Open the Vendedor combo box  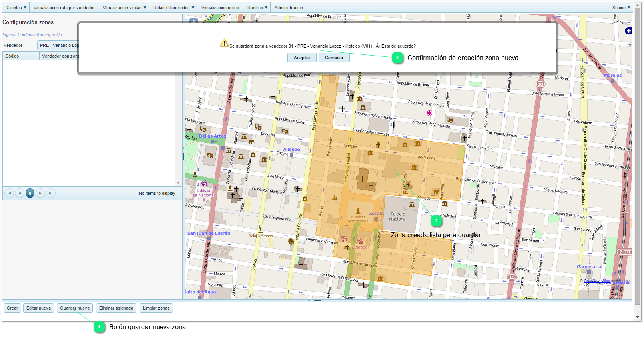pos(59,45)
